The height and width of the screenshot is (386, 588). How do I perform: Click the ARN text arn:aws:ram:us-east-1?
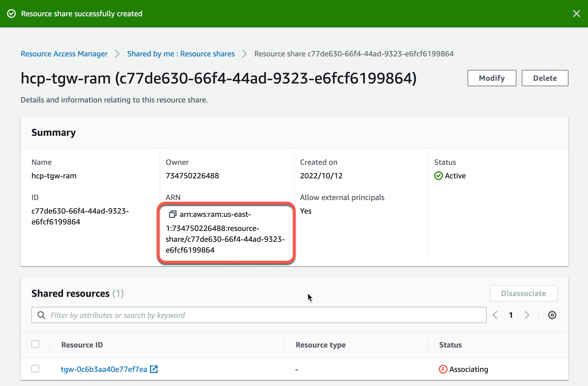[225, 232]
